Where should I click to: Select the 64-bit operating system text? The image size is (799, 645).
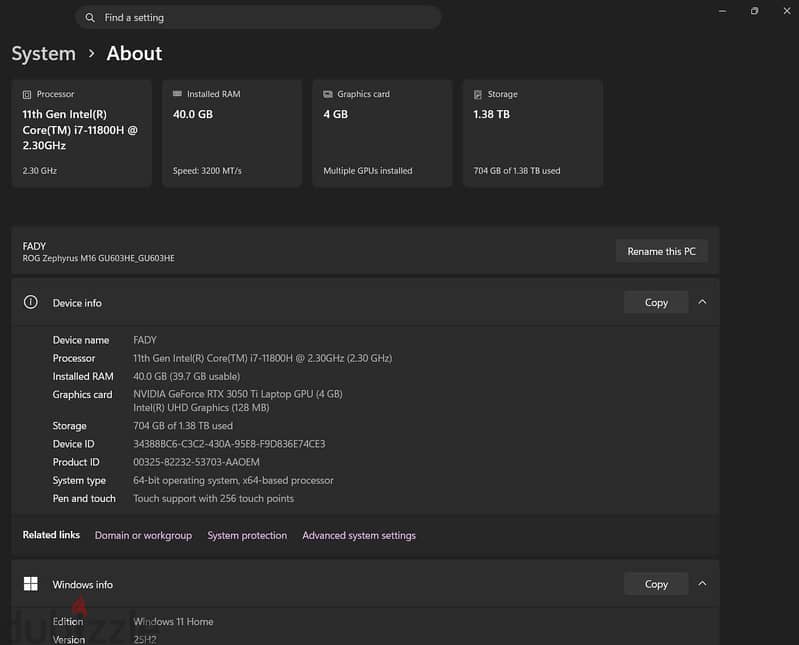[233, 480]
